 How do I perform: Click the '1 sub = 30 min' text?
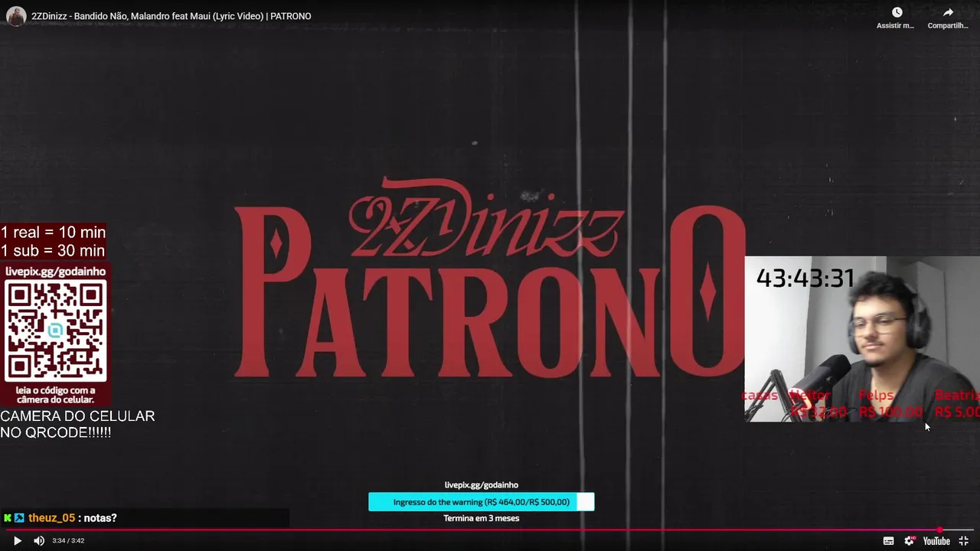point(52,250)
